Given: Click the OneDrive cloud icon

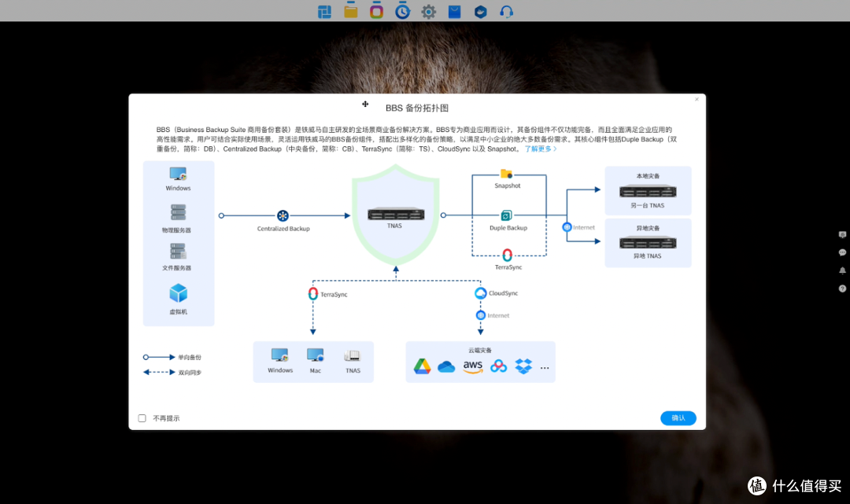Looking at the screenshot, I should [x=446, y=367].
